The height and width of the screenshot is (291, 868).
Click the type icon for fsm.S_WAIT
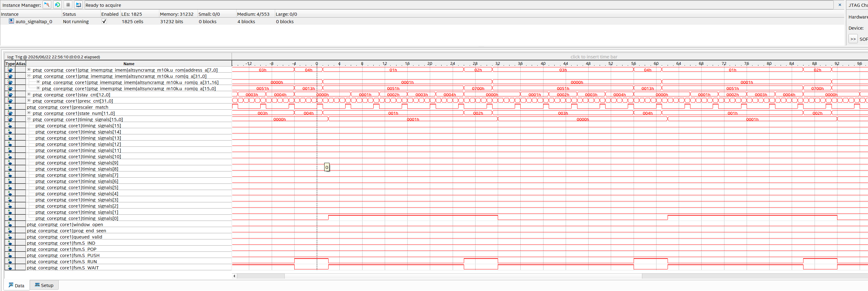[10, 268]
